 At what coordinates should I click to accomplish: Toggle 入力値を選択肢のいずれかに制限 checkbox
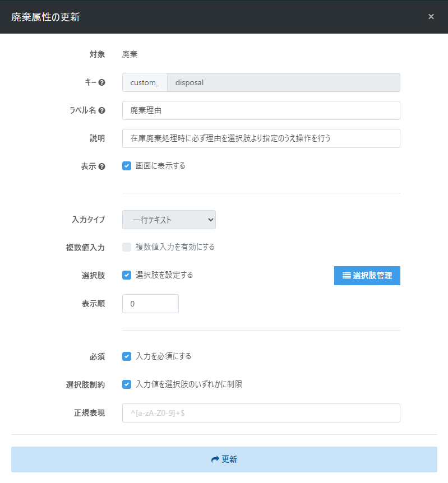pos(127,384)
